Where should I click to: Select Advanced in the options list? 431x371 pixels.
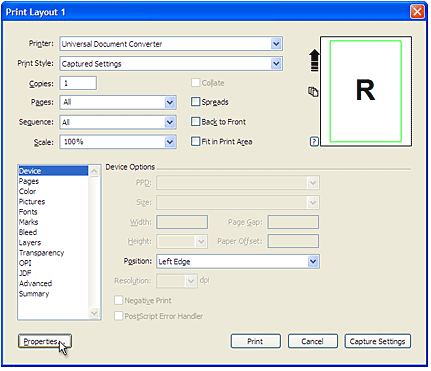click(x=53, y=283)
